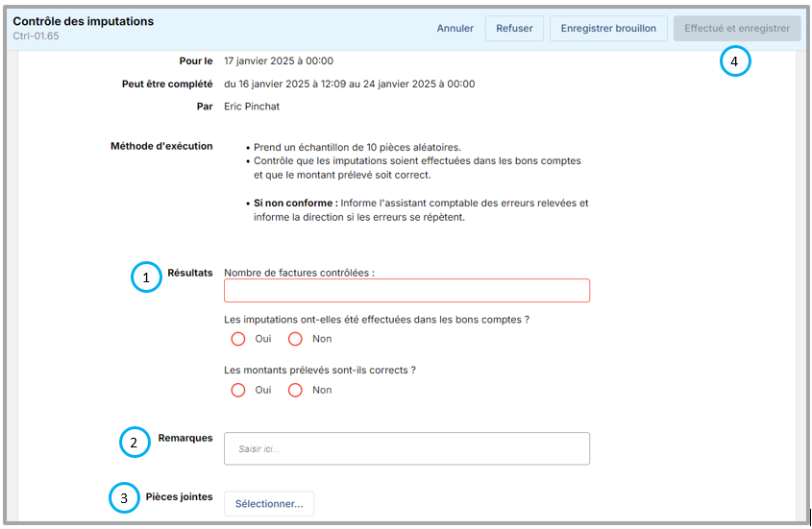Click the Ctrl-01.65 control code
Viewport: 812px width, 529px height.
(36, 36)
